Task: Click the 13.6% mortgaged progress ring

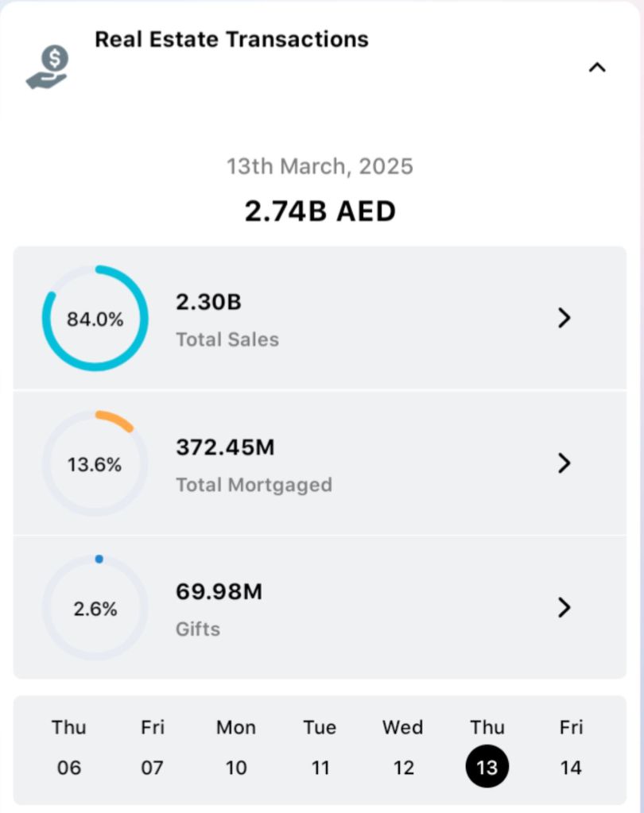Action: pyautogui.click(x=95, y=464)
